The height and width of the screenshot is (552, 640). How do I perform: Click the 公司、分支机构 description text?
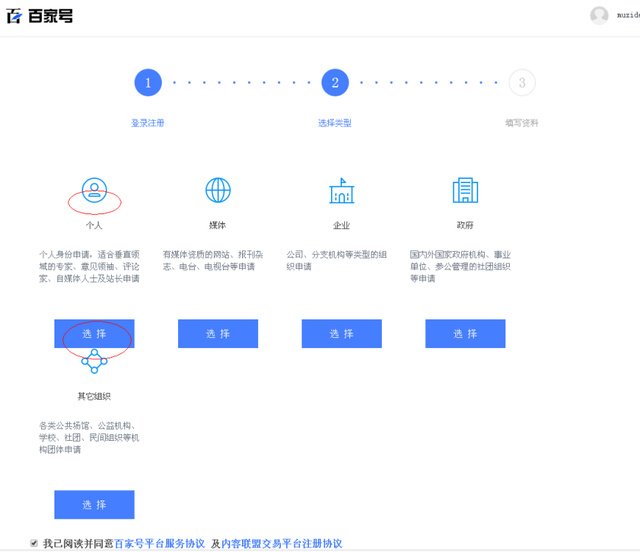(337, 260)
